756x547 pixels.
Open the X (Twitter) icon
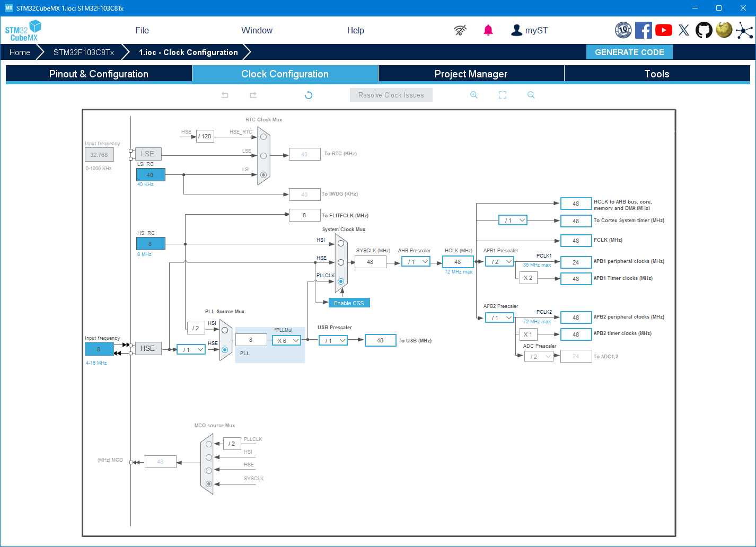point(684,30)
